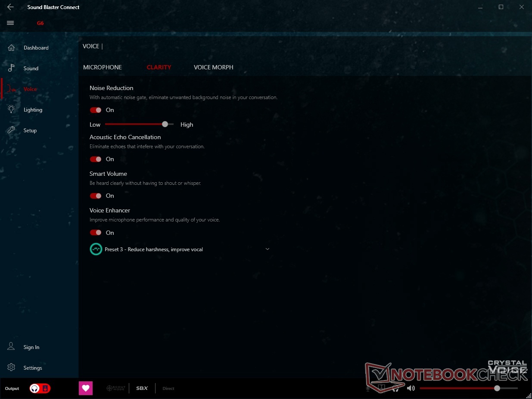The image size is (532, 399).
Task: Click the G6 device label
Action: coord(40,23)
